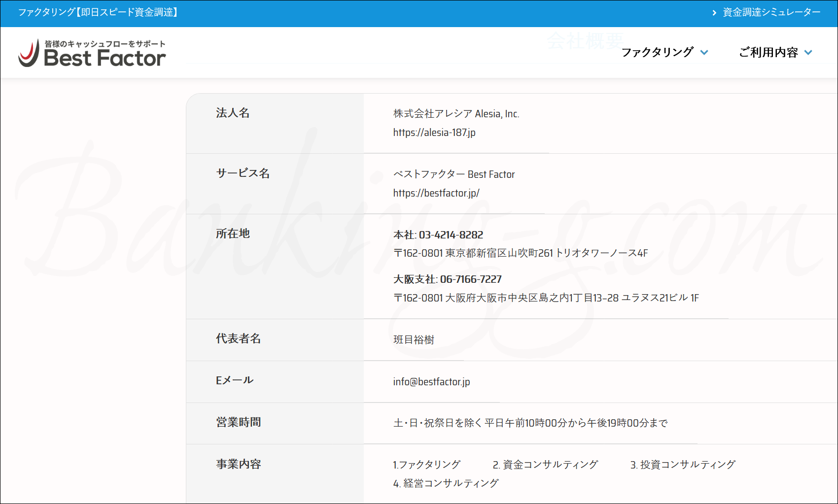Click the arrow before 資金調達シミュレーター
Screen dimensions: 838x504
click(714, 12)
